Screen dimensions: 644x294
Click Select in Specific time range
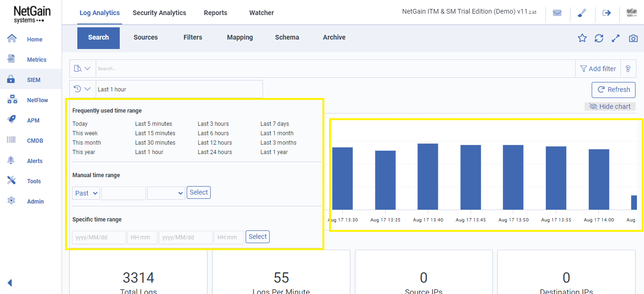(x=257, y=237)
